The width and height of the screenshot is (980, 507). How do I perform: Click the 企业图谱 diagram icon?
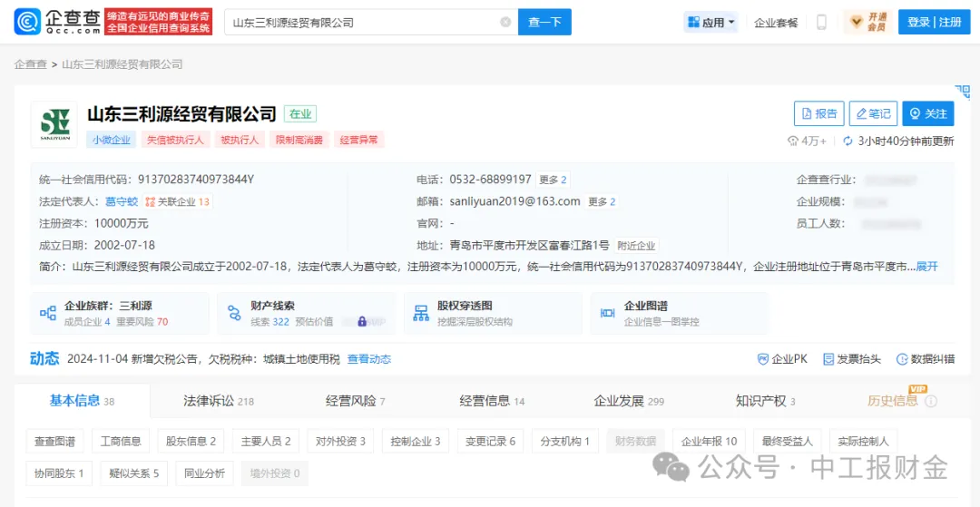(x=607, y=314)
